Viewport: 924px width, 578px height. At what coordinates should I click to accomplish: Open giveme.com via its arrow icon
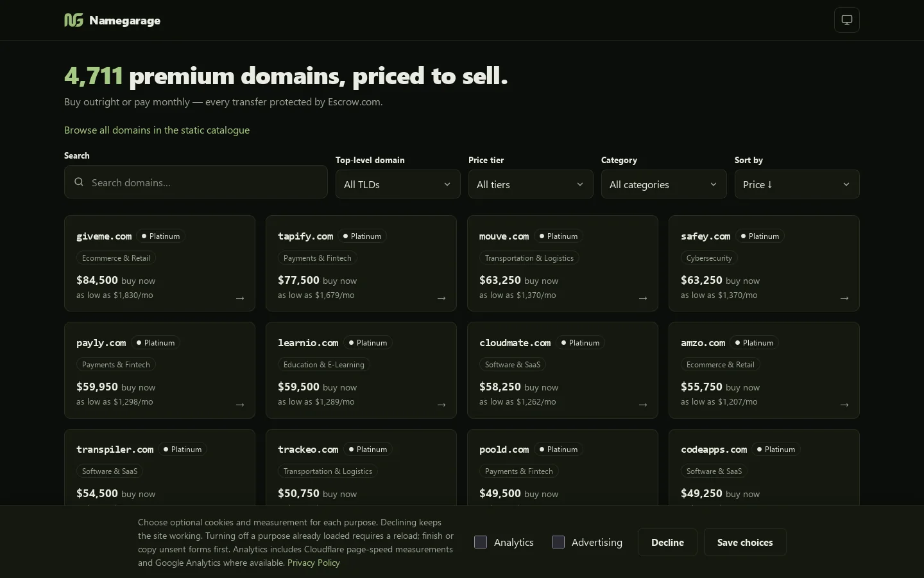point(240,298)
